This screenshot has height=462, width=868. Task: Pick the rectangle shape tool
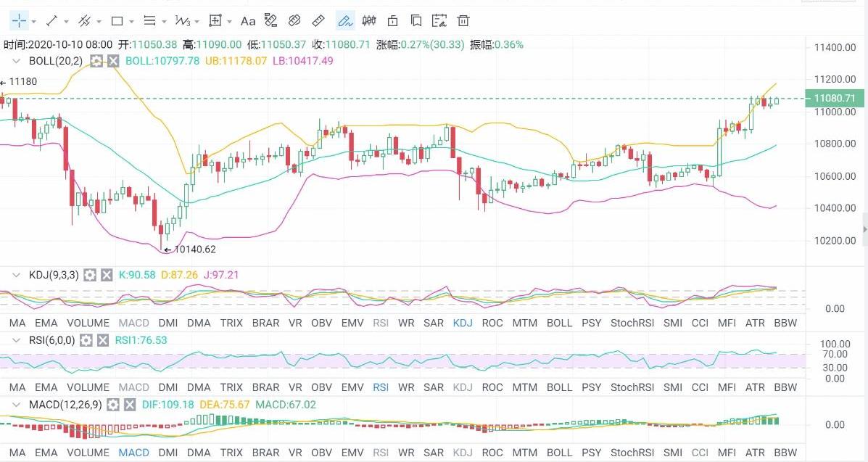tap(117, 20)
